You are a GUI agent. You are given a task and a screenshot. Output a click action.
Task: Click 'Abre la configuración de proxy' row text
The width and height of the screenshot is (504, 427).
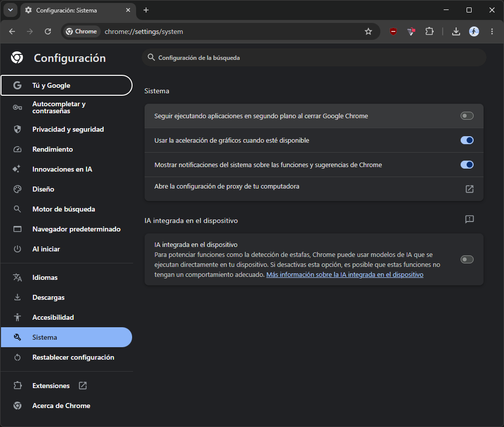coord(227,186)
